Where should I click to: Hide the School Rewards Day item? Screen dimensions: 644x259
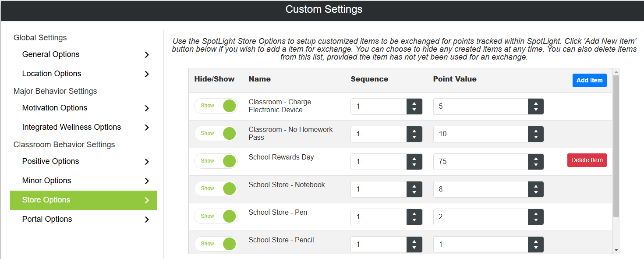(x=216, y=161)
